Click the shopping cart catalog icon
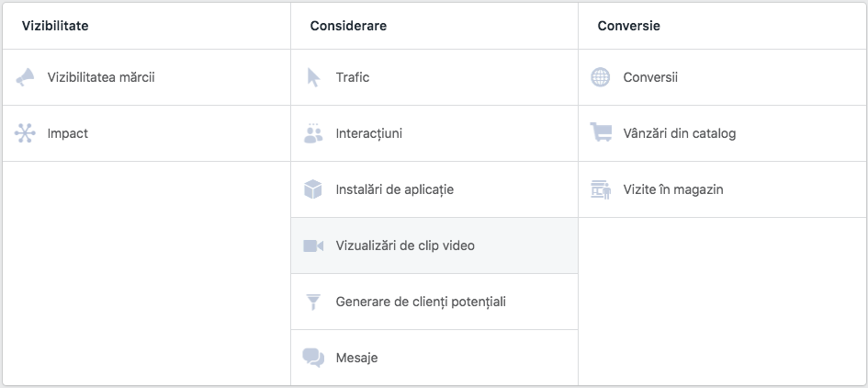The width and height of the screenshot is (868, 388). tap(601, 133)
